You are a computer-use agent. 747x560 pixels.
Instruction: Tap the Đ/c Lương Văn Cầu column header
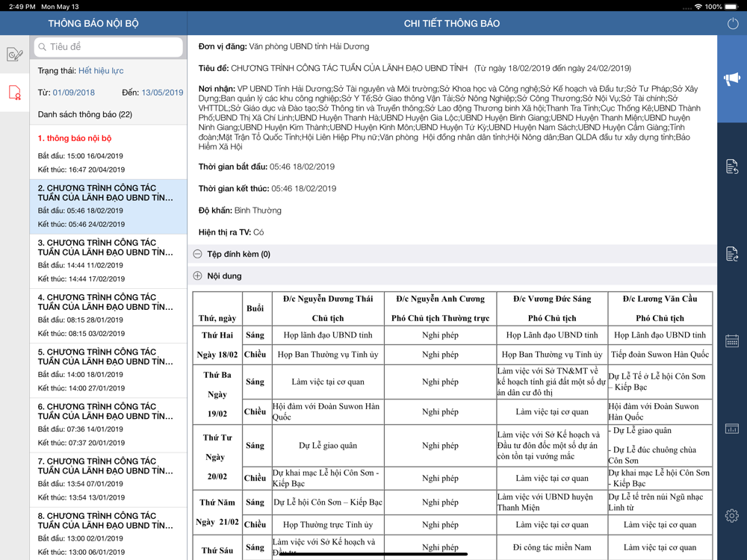click(660, 308)
